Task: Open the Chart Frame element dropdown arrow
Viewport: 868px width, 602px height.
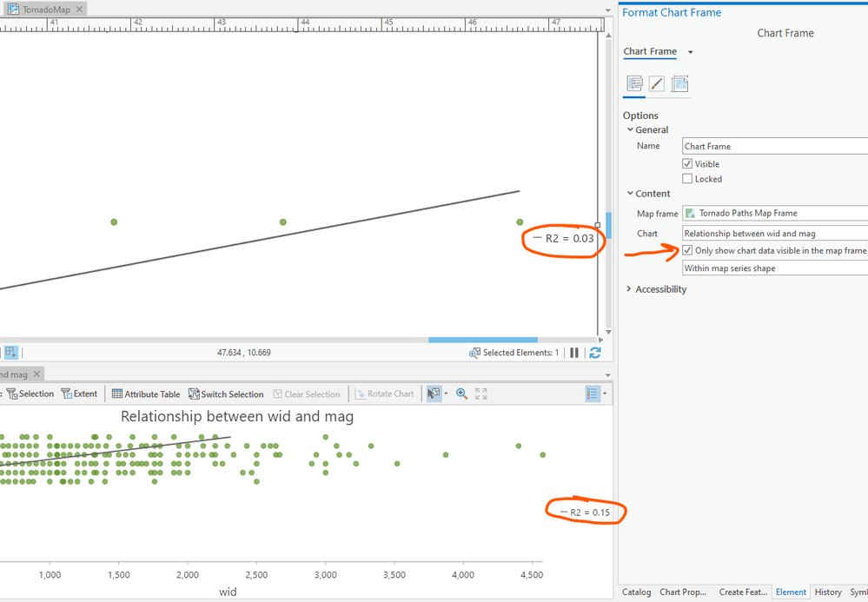Action: tap(690, 52)
